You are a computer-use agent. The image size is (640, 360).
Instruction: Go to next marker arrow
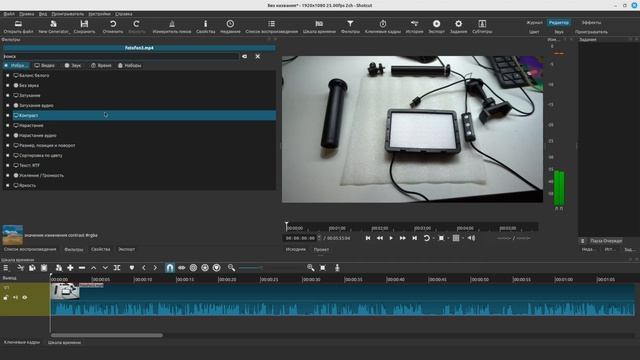coord(155,268)
